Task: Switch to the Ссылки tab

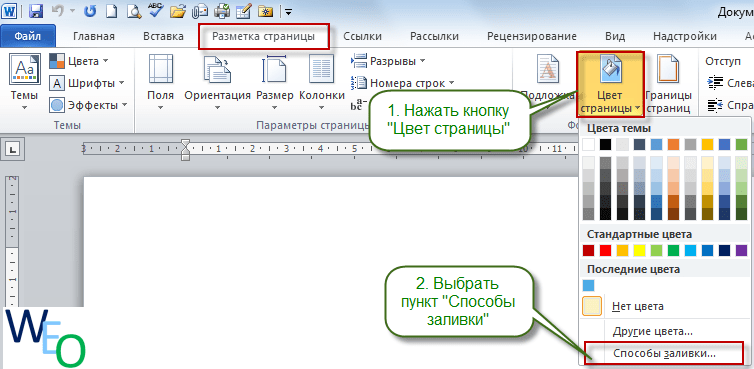Action: [363, 36]
